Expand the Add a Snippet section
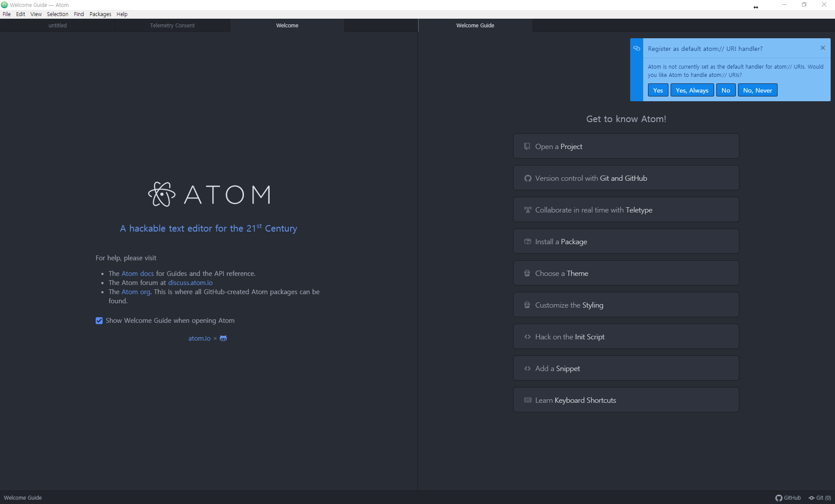Screen dimensions: 835x504 (x=626, y=368)
